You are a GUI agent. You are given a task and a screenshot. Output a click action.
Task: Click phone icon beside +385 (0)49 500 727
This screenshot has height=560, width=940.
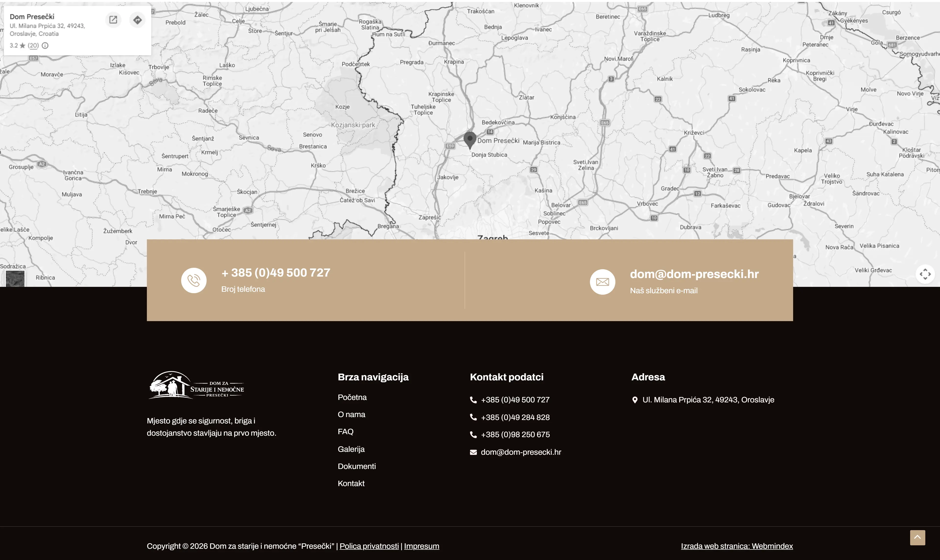click(x=473, y=400)
